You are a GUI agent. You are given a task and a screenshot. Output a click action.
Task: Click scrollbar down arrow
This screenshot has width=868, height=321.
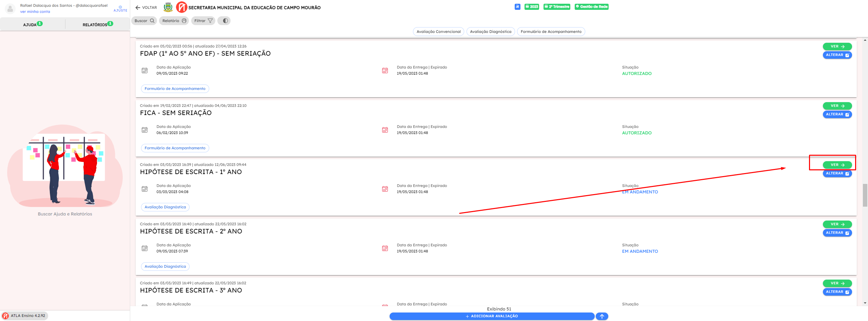coord(865,303)
